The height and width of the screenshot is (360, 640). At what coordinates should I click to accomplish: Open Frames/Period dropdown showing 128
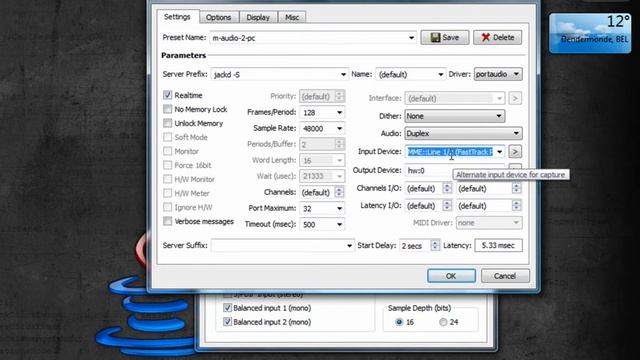click(x=322, y=112)
